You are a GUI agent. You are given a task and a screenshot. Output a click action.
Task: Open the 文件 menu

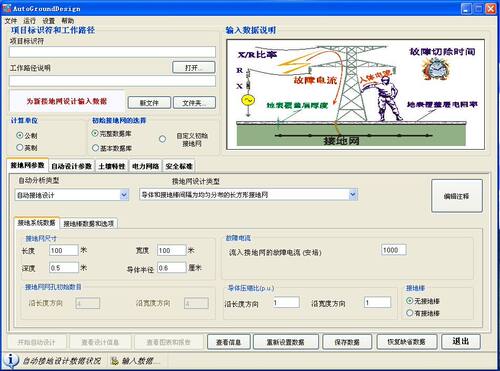10,21
